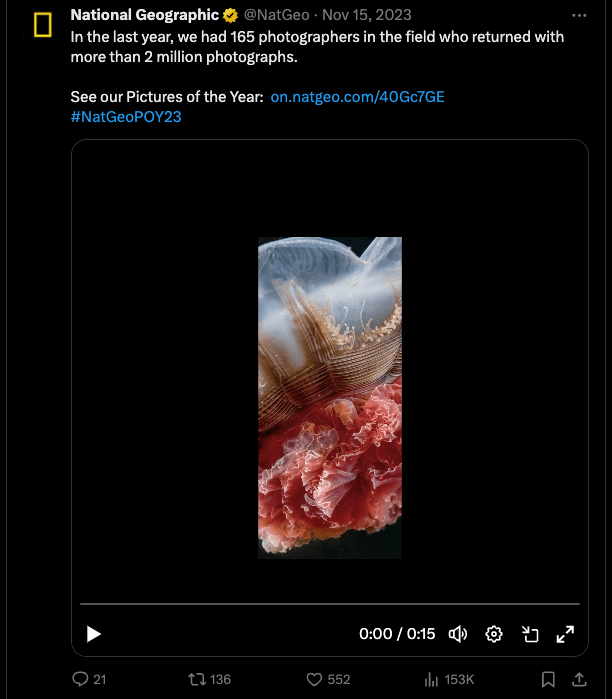This screenshot has width=612, height=699.
Task: Mute the video sound
Action: 457,634
